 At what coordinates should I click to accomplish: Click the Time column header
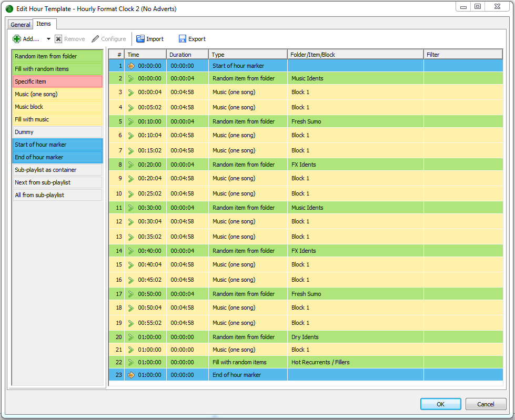pos(146,55)
